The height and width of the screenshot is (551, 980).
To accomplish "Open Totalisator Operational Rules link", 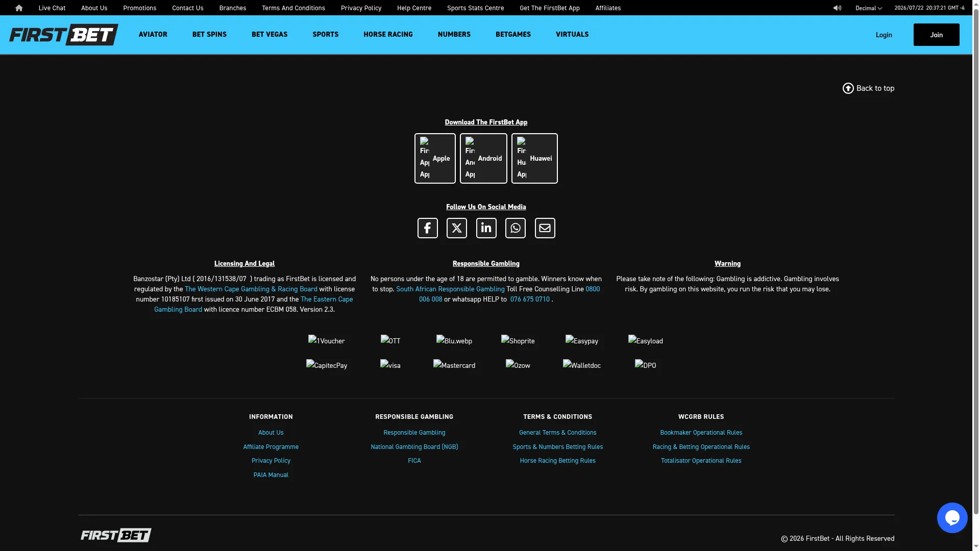I will [x=701, y=461].
